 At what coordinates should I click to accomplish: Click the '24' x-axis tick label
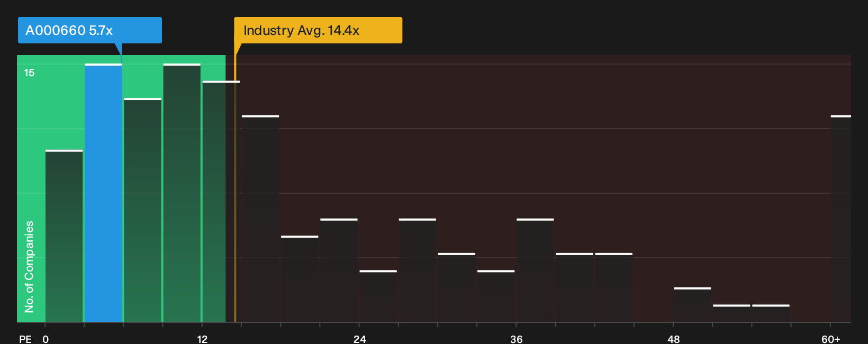coord(360,339)
